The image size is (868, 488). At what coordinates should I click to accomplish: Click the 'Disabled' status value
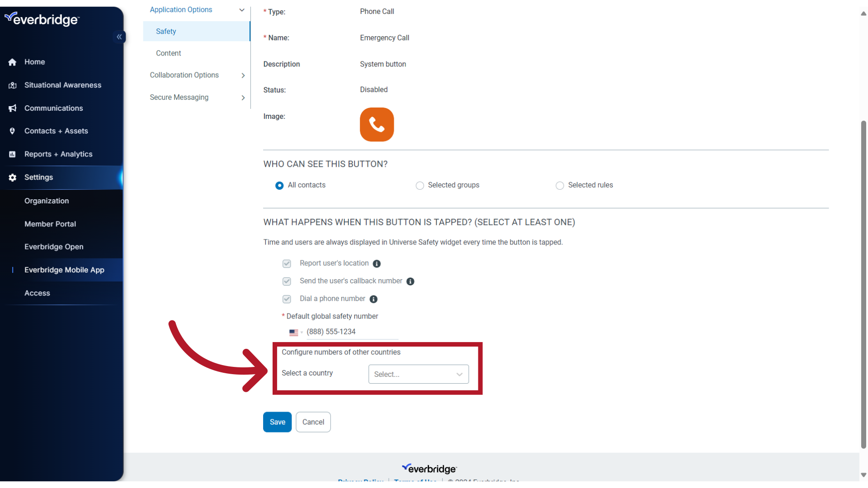point(374,89)
